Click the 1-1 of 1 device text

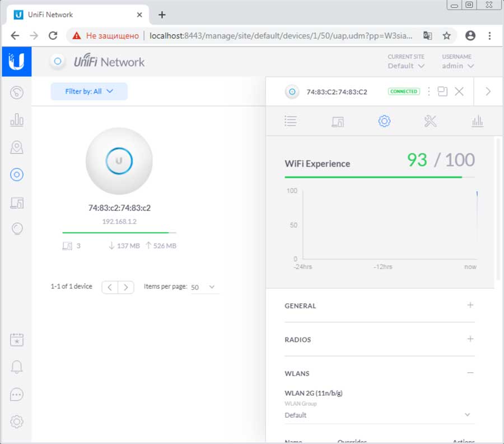pos(71,286)
